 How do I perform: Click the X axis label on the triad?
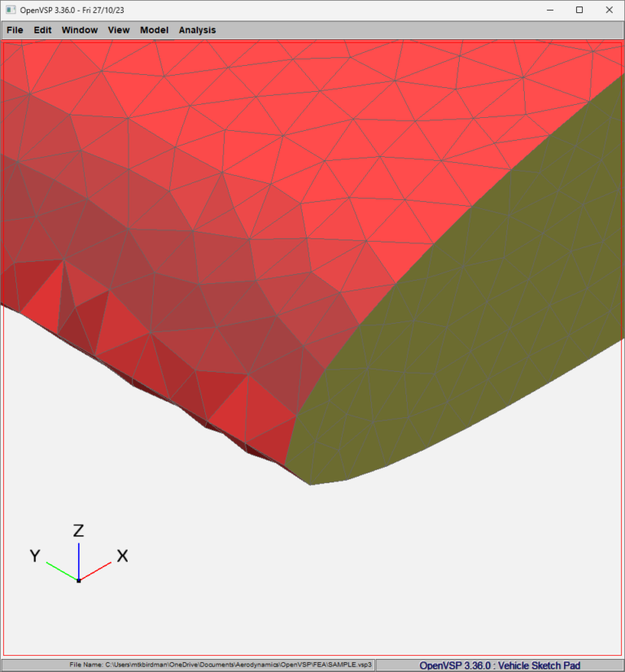122,556
